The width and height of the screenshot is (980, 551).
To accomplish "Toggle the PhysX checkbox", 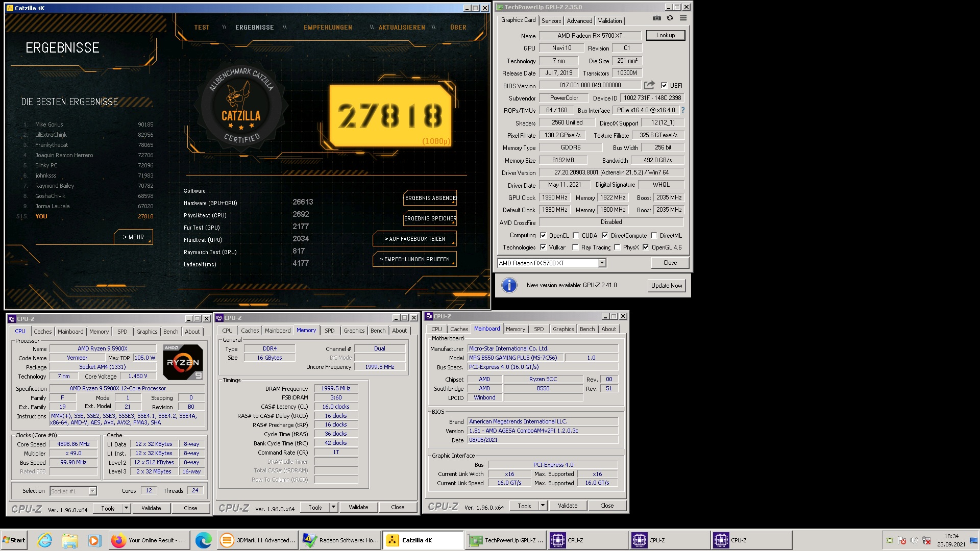I will coord(617,247).
